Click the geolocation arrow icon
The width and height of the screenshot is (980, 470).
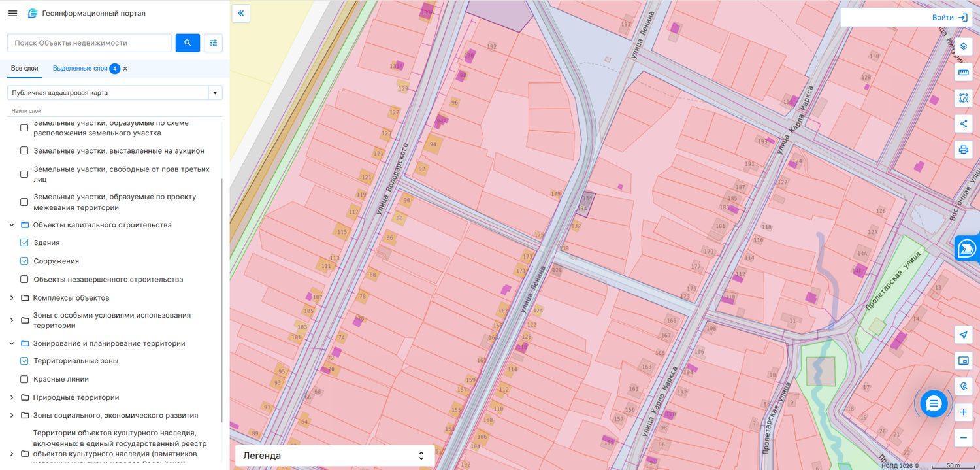click(963, 335)
